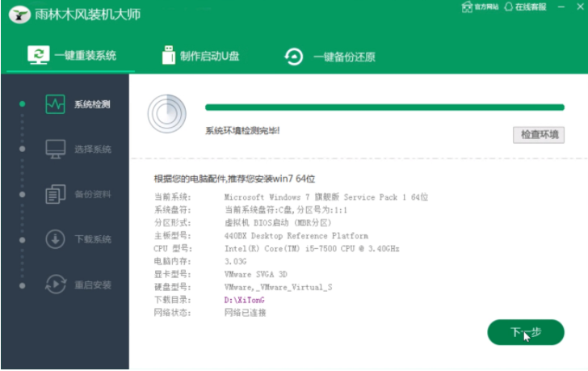588x371 pixels.
Task: Click the recommendation text 推荐您安装win7 64位
Action: click(271, 179)
